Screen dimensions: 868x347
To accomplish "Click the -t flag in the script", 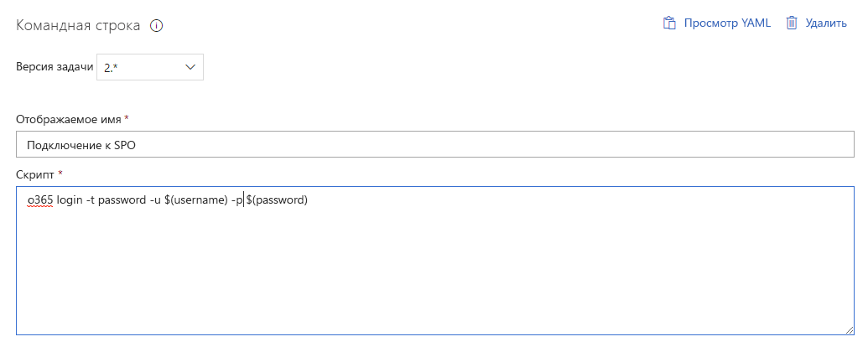I will coord(90,199).
